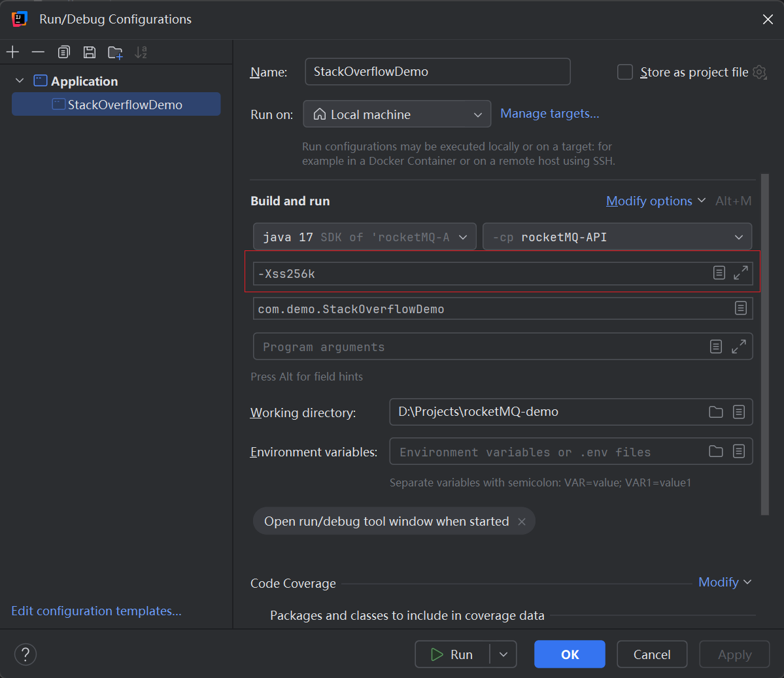Open the Local machine dropdown
This screenshot has width=784, height=678.
tap(397, 114)
